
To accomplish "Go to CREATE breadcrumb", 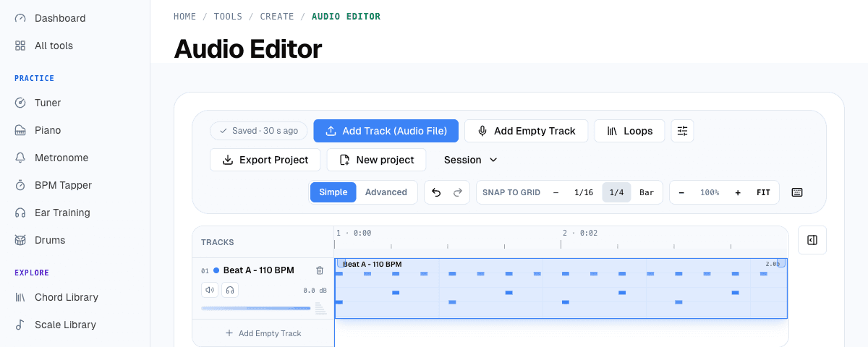I will click(277, 17).
